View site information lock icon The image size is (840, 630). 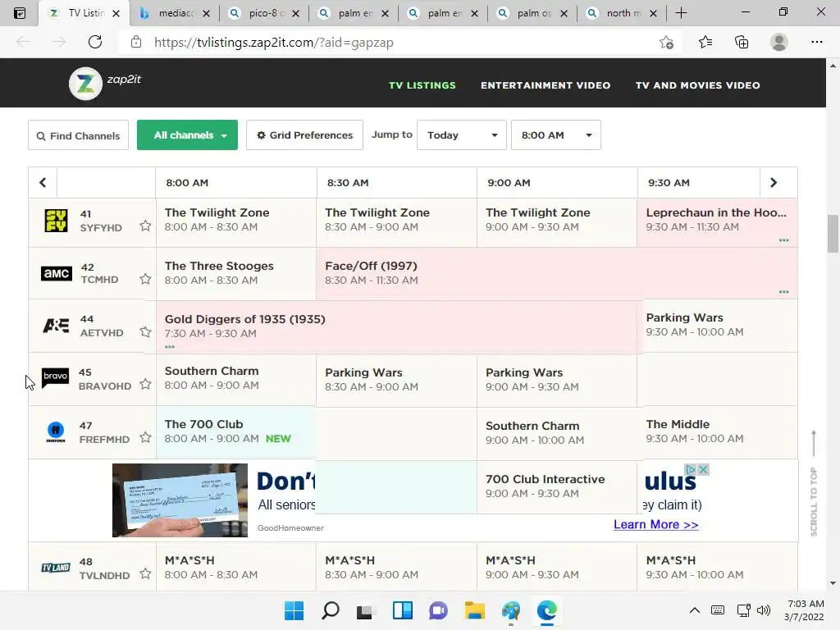point(136,42)
